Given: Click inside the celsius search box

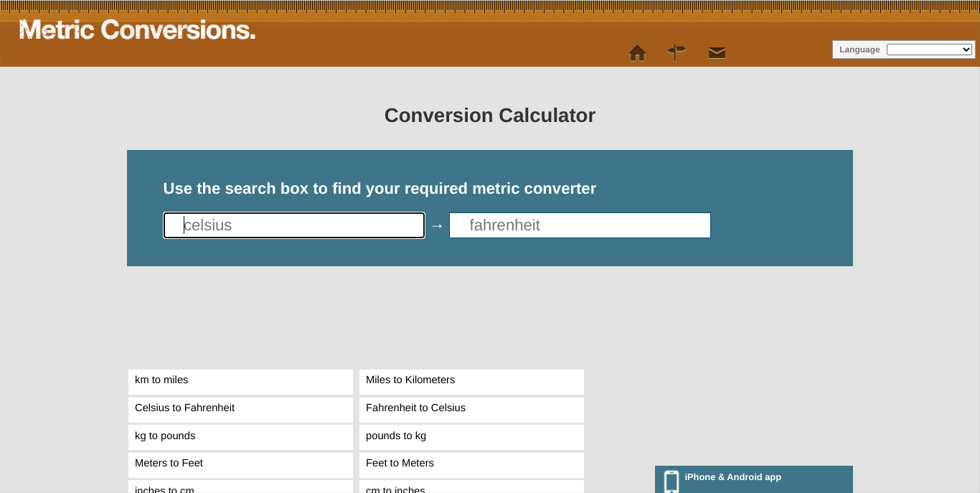Looking at the screenshot, I should [293, 225].
